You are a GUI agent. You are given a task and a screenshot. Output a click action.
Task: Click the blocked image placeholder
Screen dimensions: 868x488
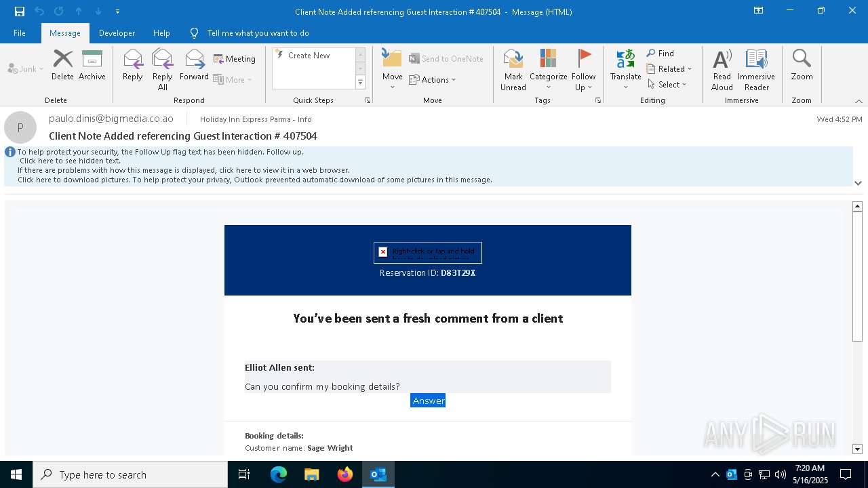tap(428, 253)
